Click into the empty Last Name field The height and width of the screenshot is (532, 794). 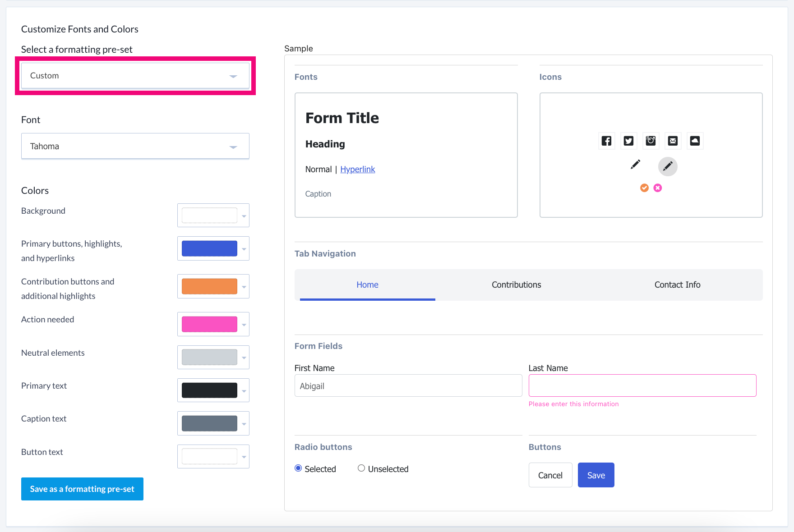point(642,386)
